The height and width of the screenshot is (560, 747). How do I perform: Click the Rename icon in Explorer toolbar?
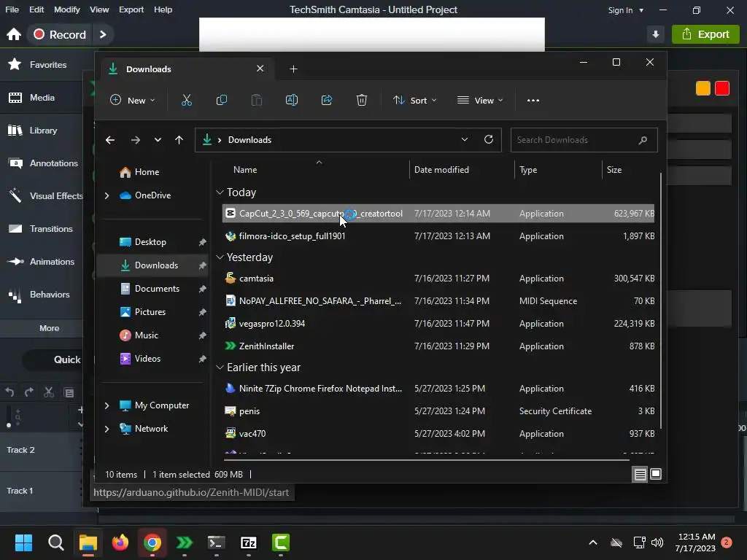[292, 100]
